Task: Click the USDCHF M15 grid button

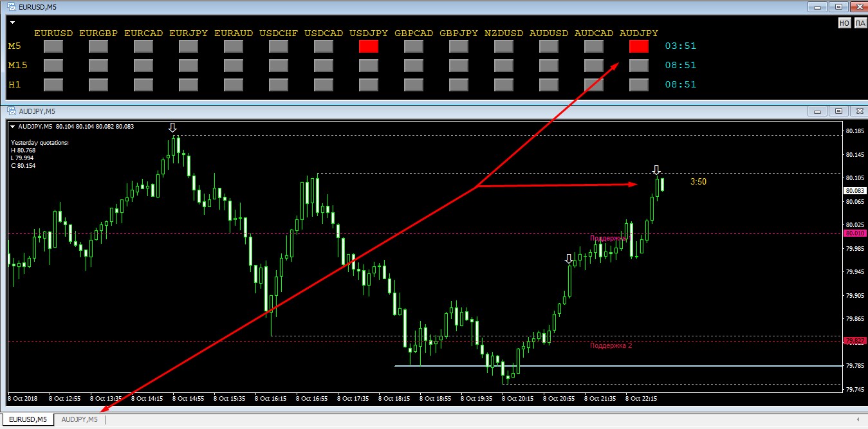Action: (279, 66)
